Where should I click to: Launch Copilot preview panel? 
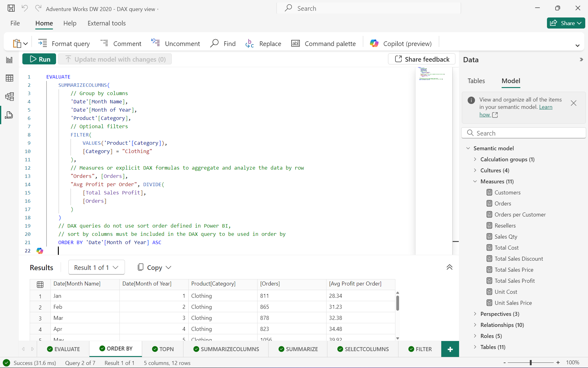point(400,43)
